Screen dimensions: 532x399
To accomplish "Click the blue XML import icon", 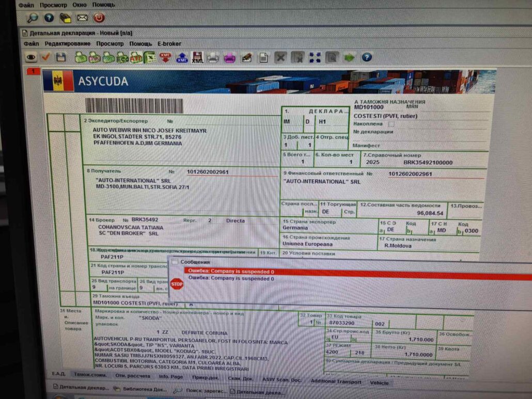I will (181, 58).
